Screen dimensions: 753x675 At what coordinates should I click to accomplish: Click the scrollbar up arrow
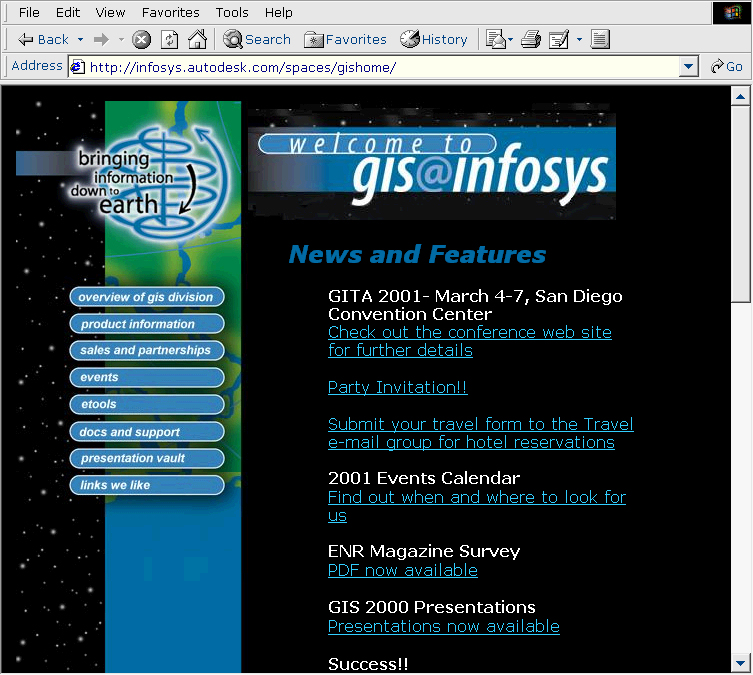(741, 97)
